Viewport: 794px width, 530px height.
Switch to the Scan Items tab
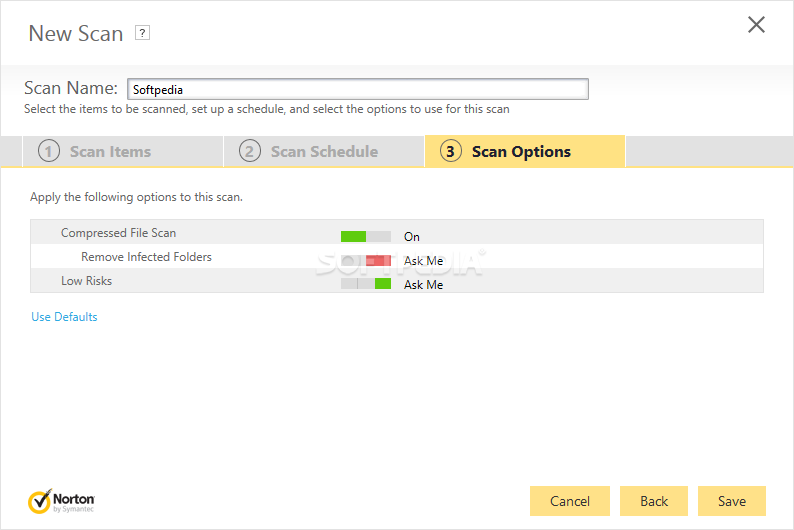[x=110, y=152]
